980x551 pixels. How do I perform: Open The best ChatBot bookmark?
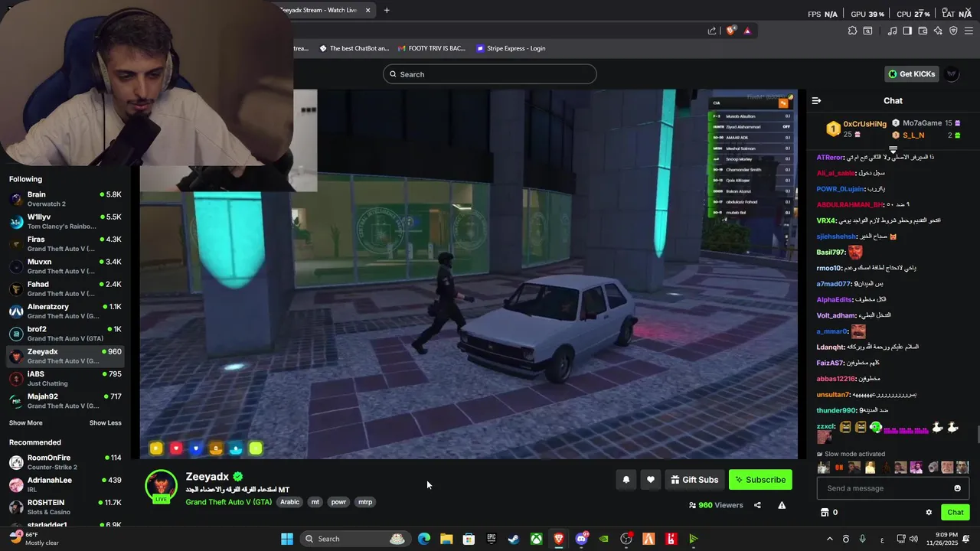[x=354, y=48]
